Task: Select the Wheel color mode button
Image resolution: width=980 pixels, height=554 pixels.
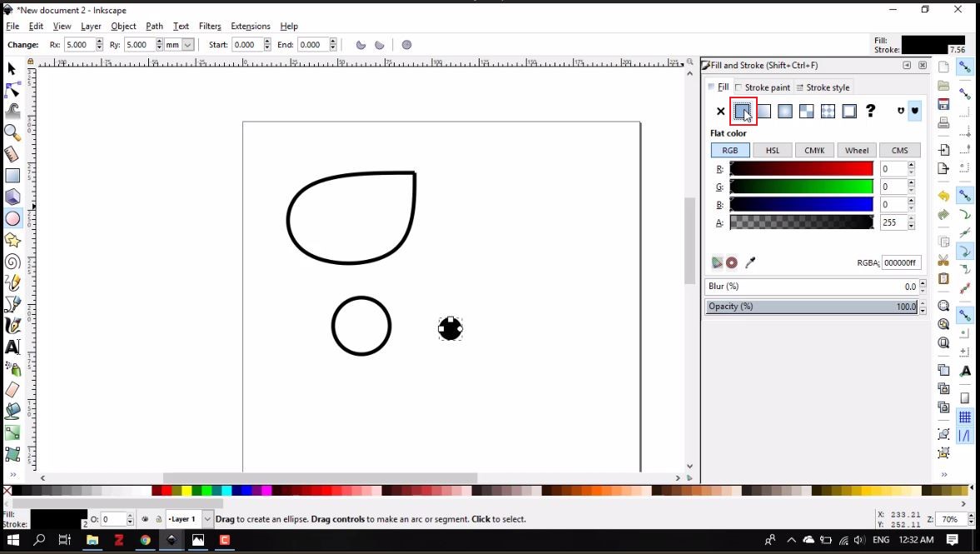Action: pos(856,151)
